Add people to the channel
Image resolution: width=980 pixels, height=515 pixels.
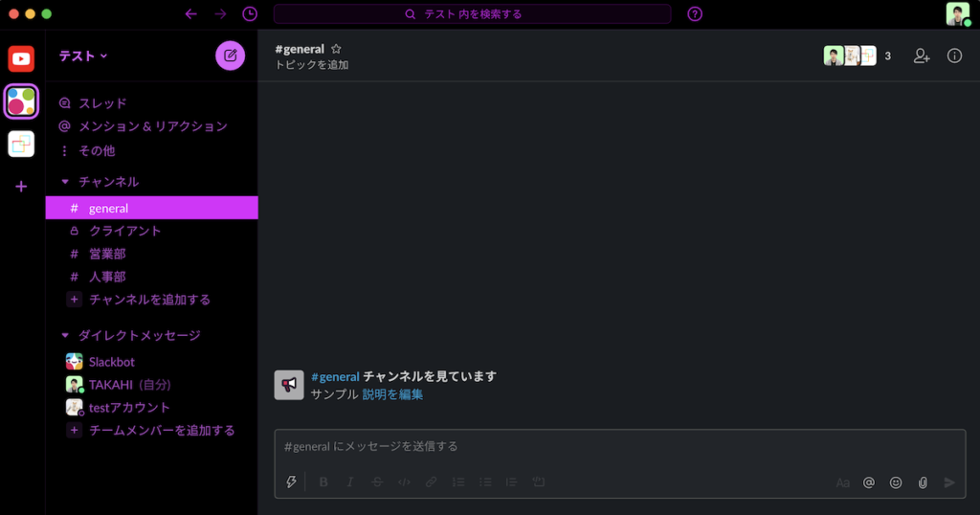(x=922, y=56)
